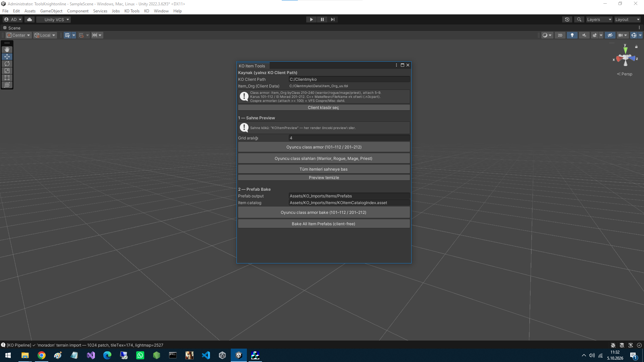Viewport: 644px width, 362px height.
Task: Open the KO Tools menu
Action: 132,11
